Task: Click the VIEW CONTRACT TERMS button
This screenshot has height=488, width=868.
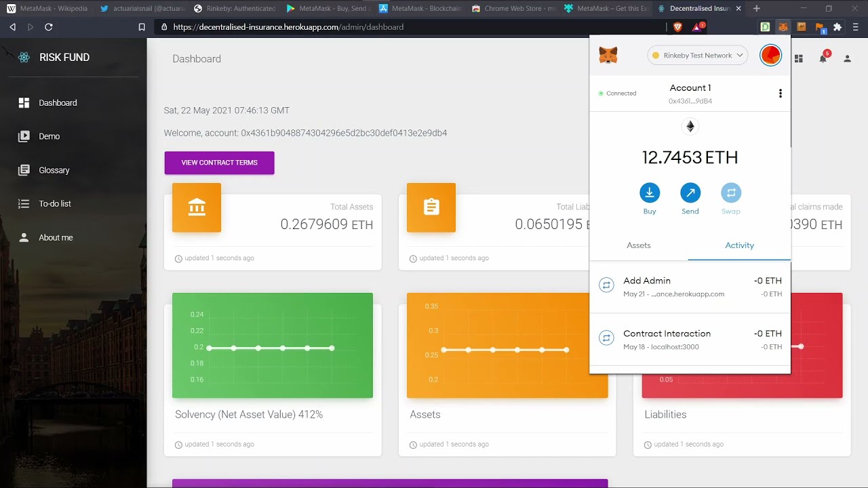Action: click(219, 163)
